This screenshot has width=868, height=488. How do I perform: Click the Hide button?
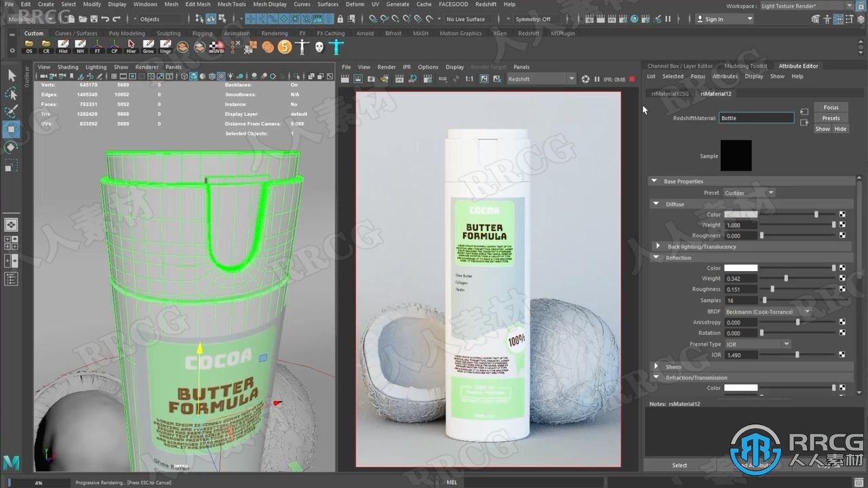tap(840, 129)
